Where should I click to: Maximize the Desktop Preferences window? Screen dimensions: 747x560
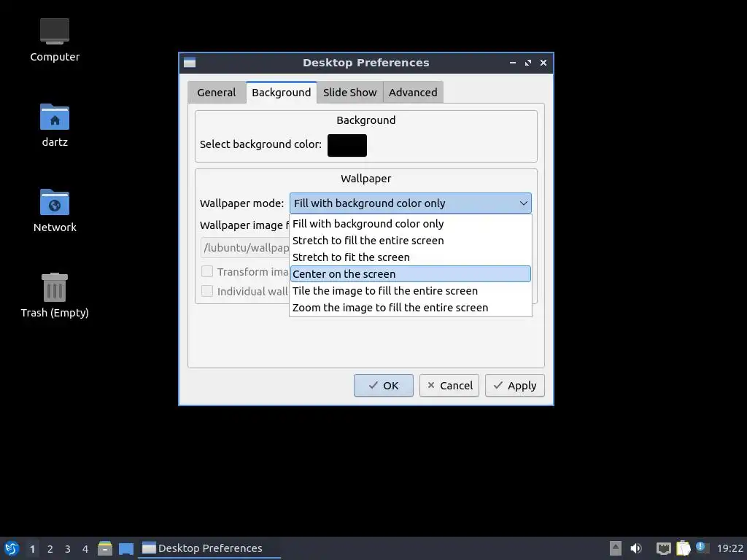[x=528, y=63]
